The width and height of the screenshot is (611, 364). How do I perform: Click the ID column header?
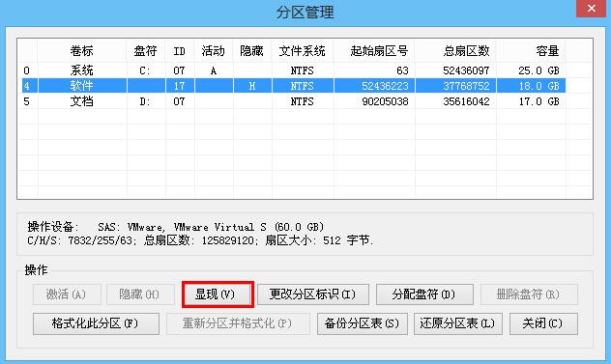pos(179,50)
